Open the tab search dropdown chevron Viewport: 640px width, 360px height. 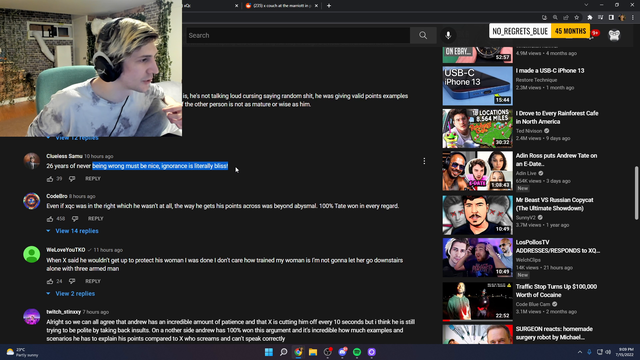click(x=586, y=5)
